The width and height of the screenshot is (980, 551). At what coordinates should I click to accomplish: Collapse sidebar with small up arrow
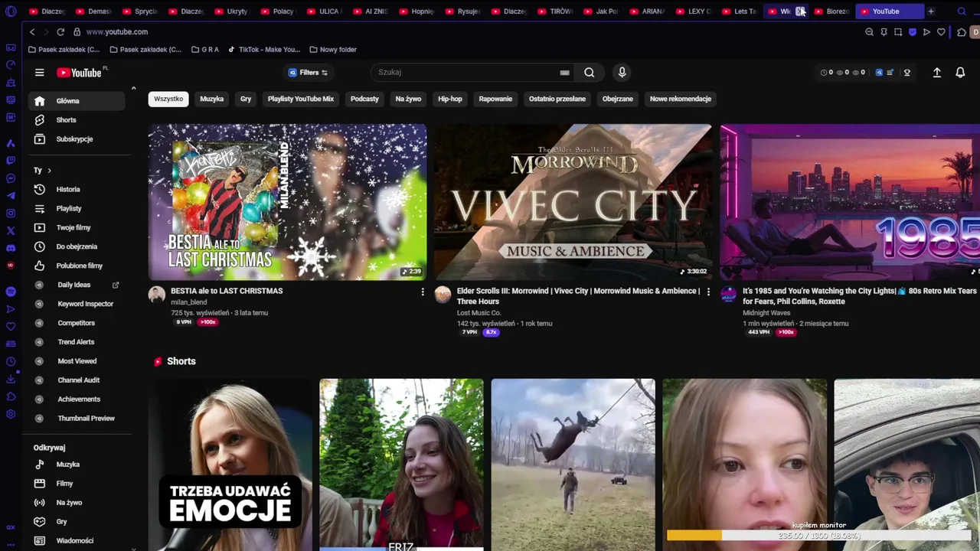click(x=133, y=89)
